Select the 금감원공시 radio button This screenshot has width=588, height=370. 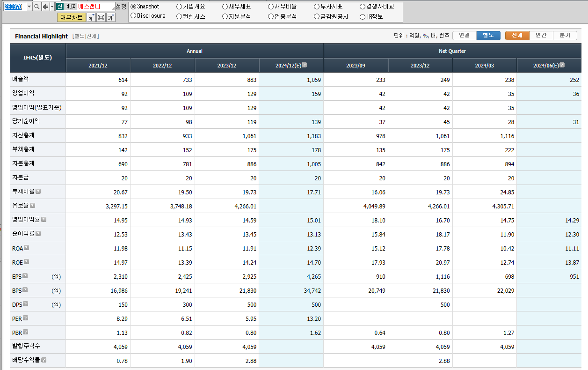(x=317, y=16)
